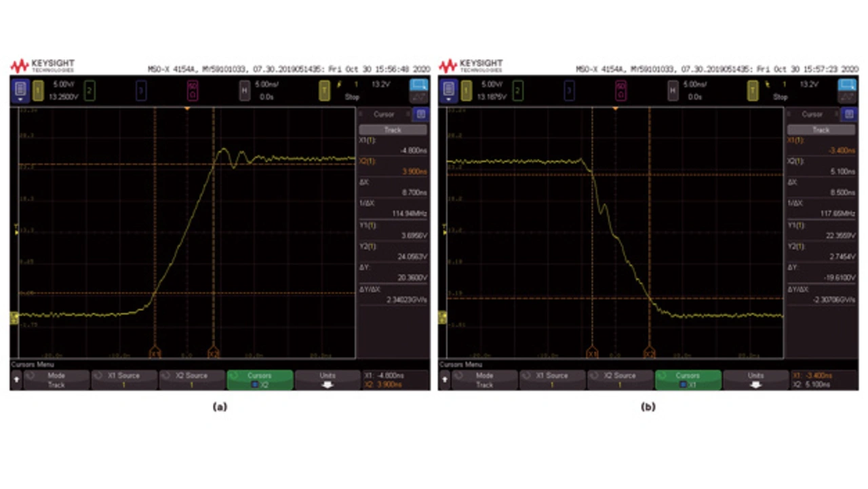Click sidebar options icon beside Cursor on left scope
868x489 pixels.
point(420,114)
